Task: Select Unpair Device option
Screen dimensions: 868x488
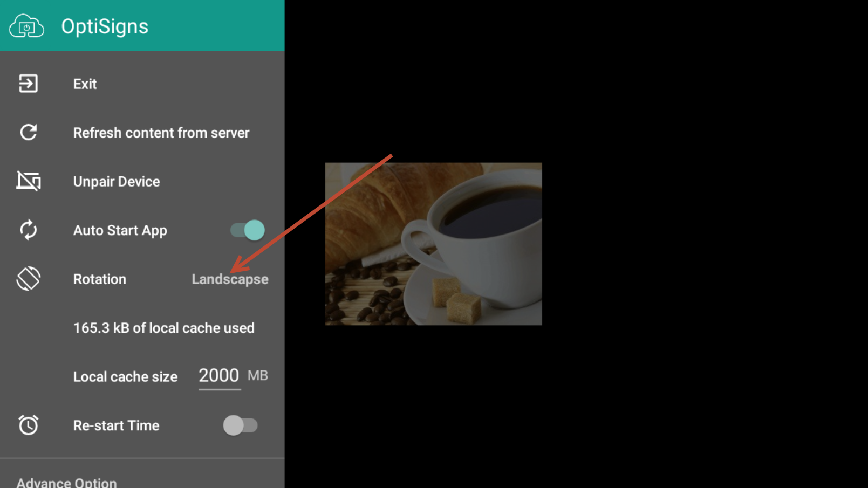Action: click(x=142, y=181)
